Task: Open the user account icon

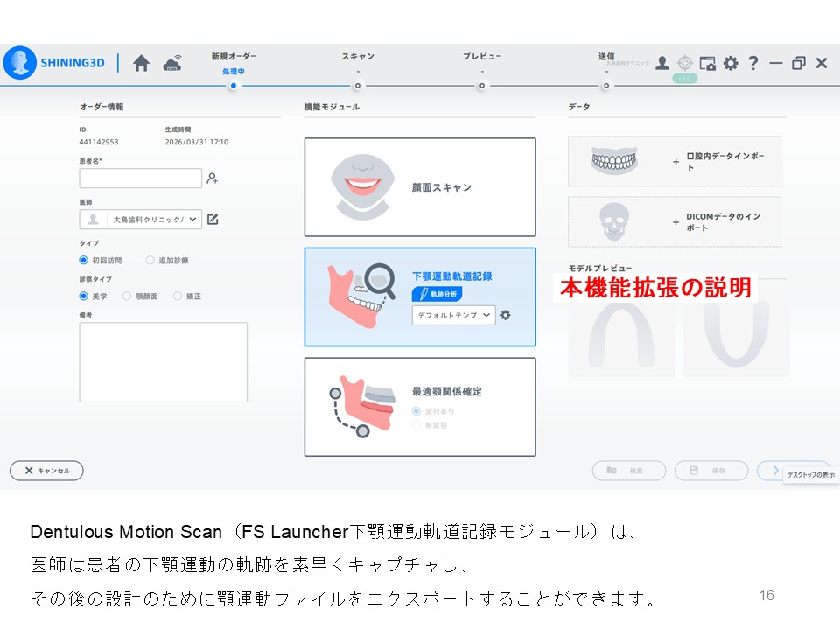Action: pyautogui.click(x=662, y=63)
